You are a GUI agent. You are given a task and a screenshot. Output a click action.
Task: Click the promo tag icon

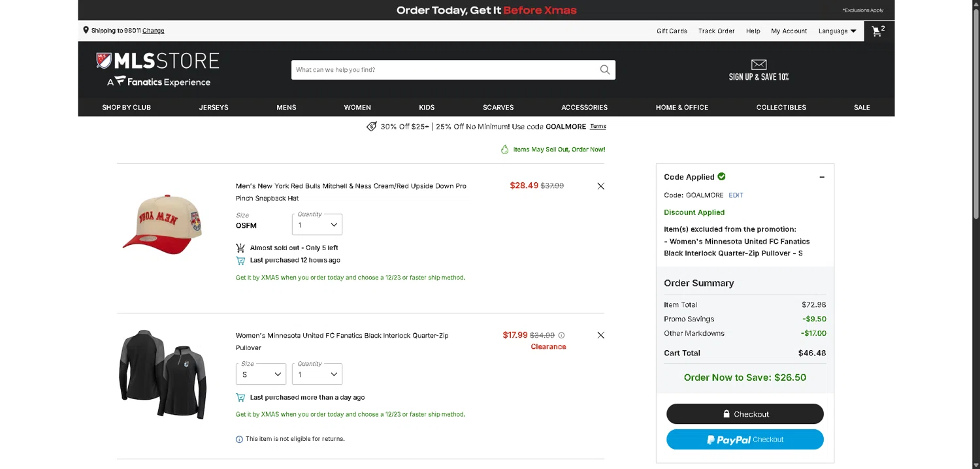(371, 126)
